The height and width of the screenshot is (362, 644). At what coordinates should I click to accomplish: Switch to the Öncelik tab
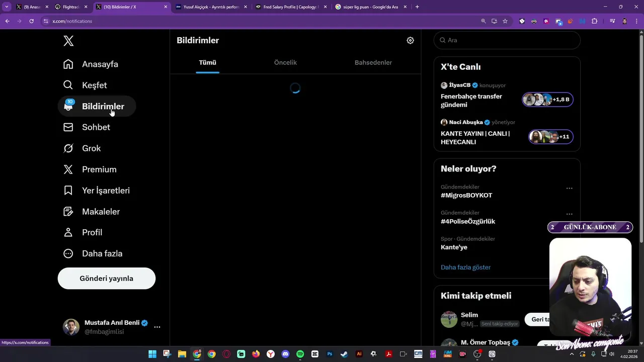[285, 62]
